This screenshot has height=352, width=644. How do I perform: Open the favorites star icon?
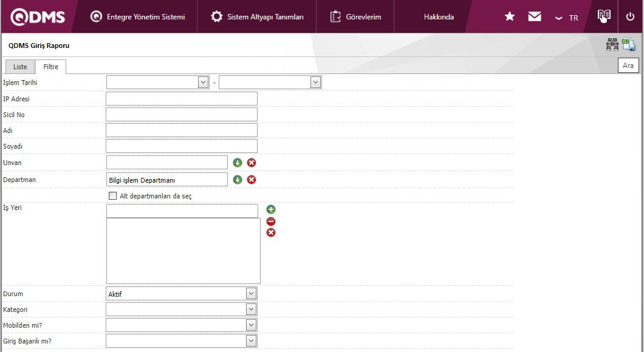(510, 16)
